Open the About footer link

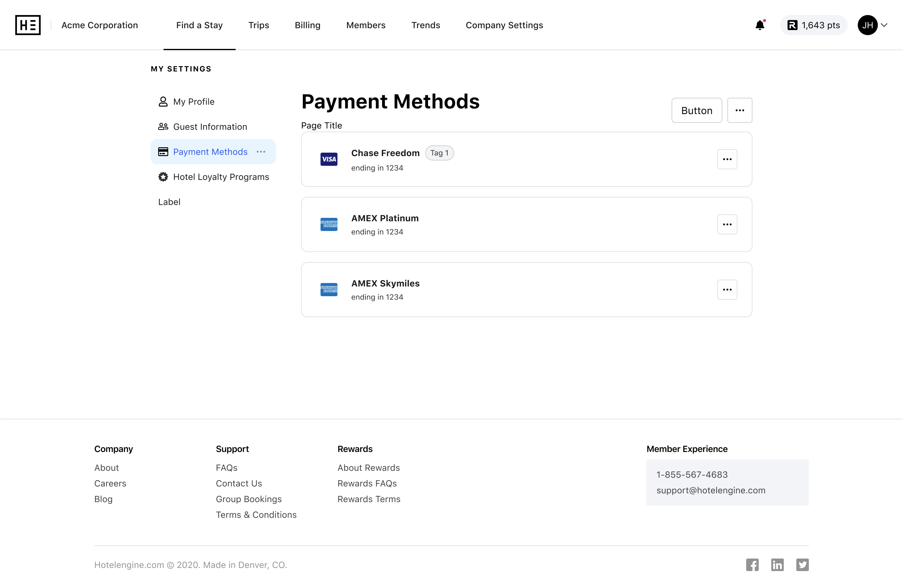107,468
